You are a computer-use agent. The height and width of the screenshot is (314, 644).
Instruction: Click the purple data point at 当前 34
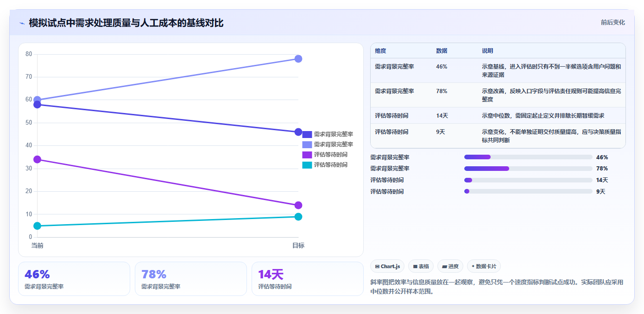(x=38, y=159)
